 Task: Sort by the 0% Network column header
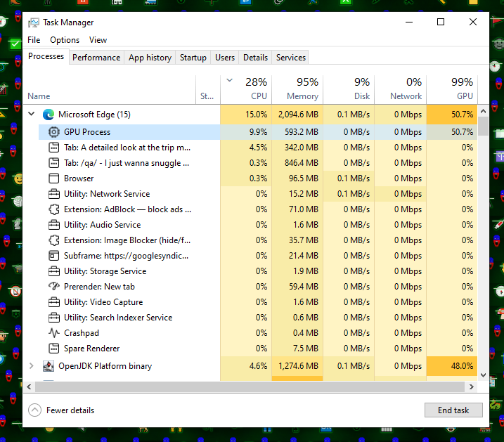401,90
